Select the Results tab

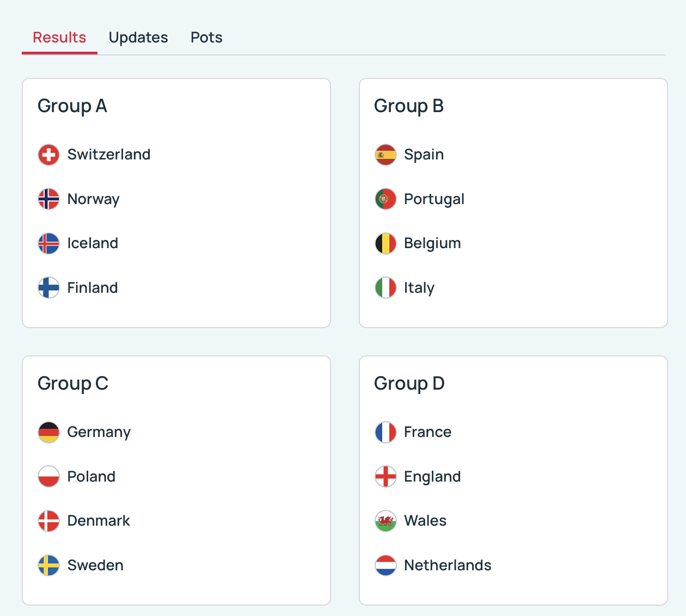tap(59, 38)
